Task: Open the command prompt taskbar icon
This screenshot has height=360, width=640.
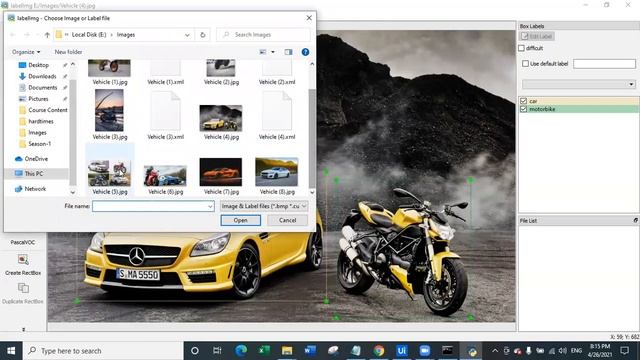Action: [447, 351]
